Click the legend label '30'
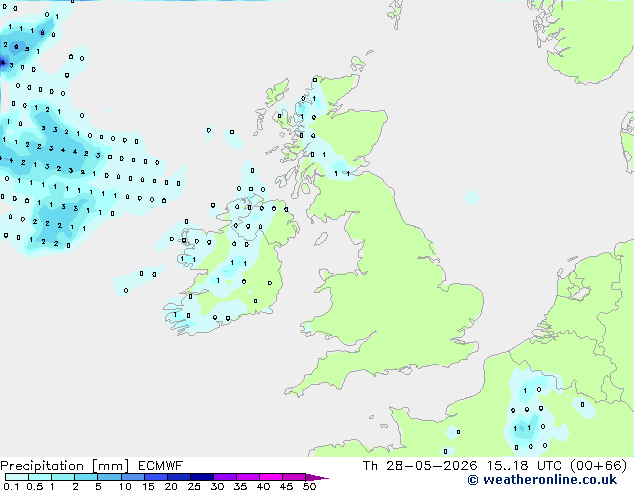 click(x=217, y=486)
